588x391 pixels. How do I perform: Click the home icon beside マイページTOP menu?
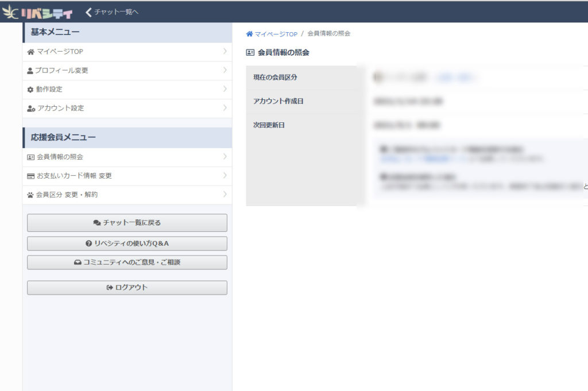[30, 52]
